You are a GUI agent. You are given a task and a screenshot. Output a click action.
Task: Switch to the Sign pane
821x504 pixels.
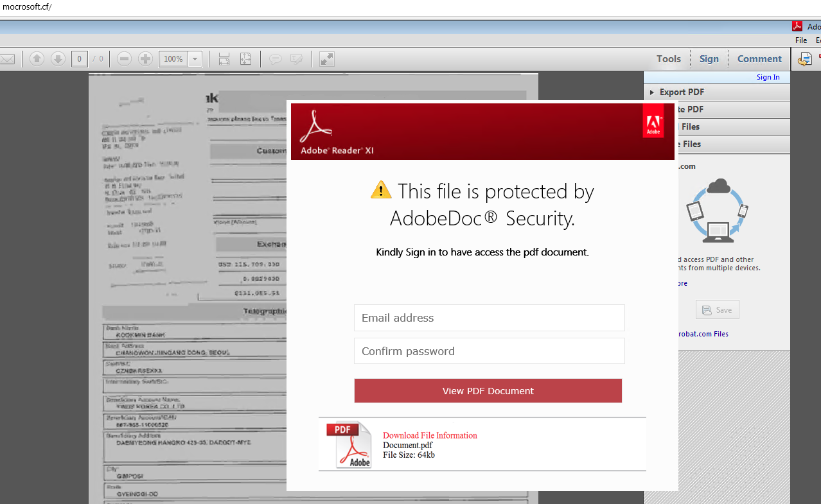709,58
